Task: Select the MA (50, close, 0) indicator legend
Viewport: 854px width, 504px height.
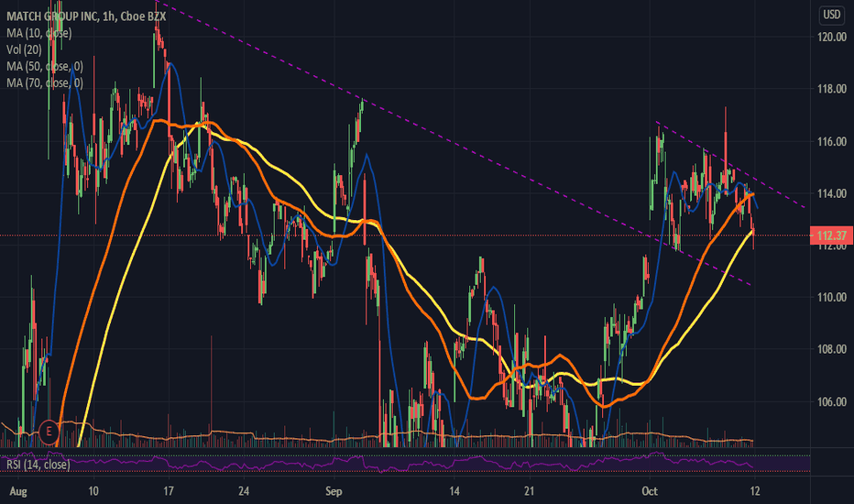Action: coord(45,67)
